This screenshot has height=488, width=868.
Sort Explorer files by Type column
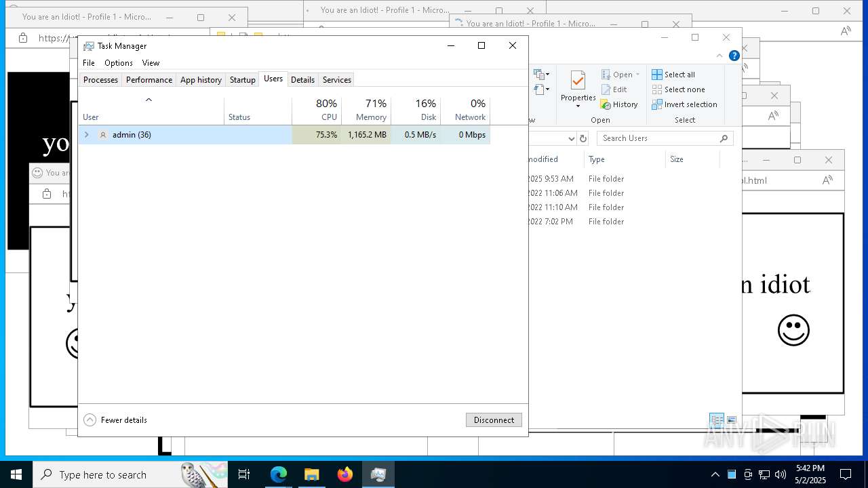click(x=624, y=159)
